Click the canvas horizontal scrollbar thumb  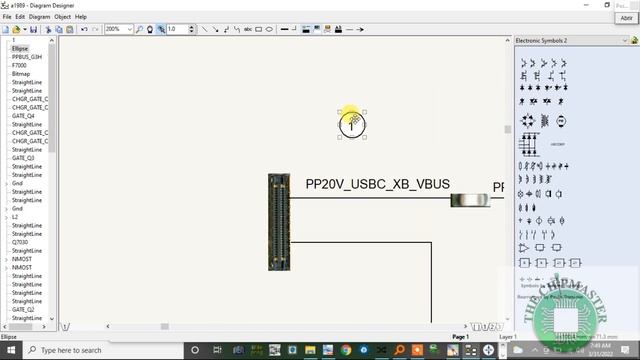[x=164, y=327]
